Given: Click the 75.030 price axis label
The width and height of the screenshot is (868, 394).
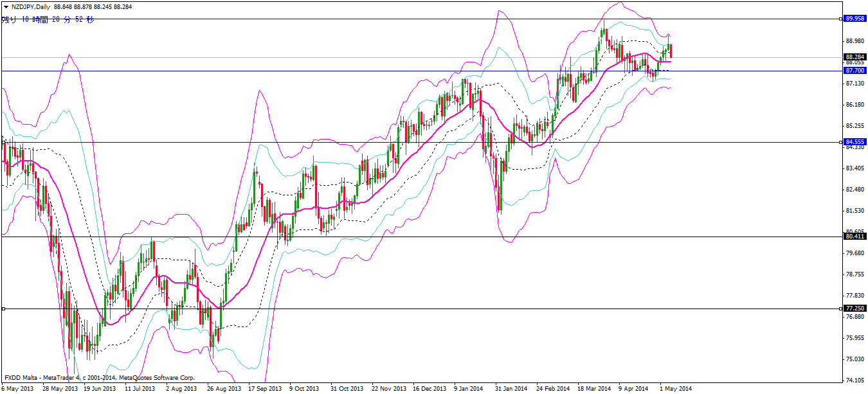Looking at the screenshot, I should (x=855, y=359).
